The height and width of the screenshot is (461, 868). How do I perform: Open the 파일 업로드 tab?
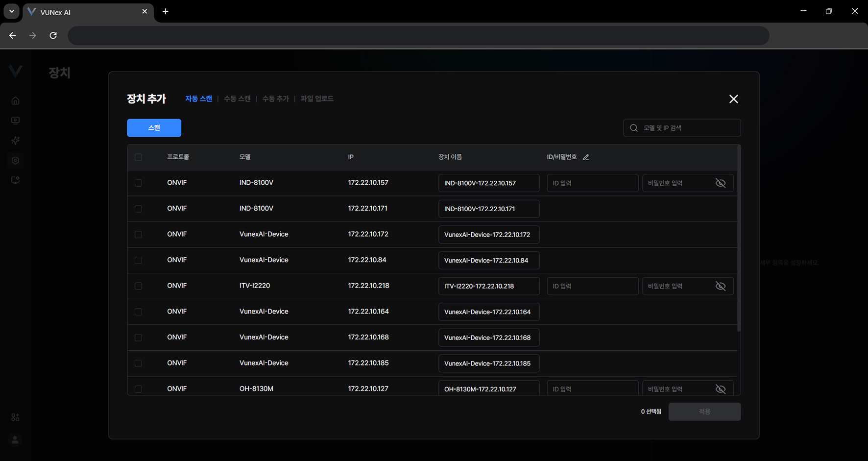[x=317, y=98]
